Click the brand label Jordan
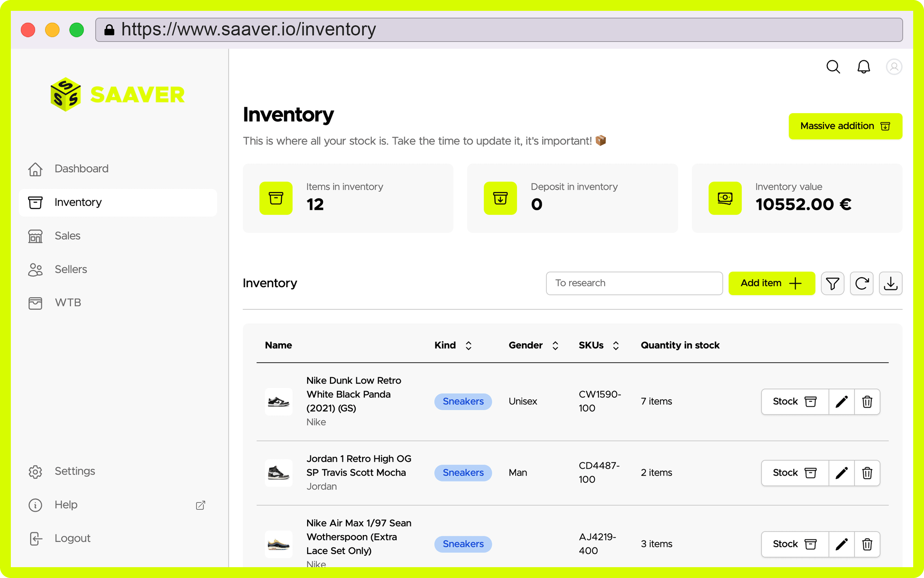This screenshot has width=924, height=578. (x=322, y=487)
